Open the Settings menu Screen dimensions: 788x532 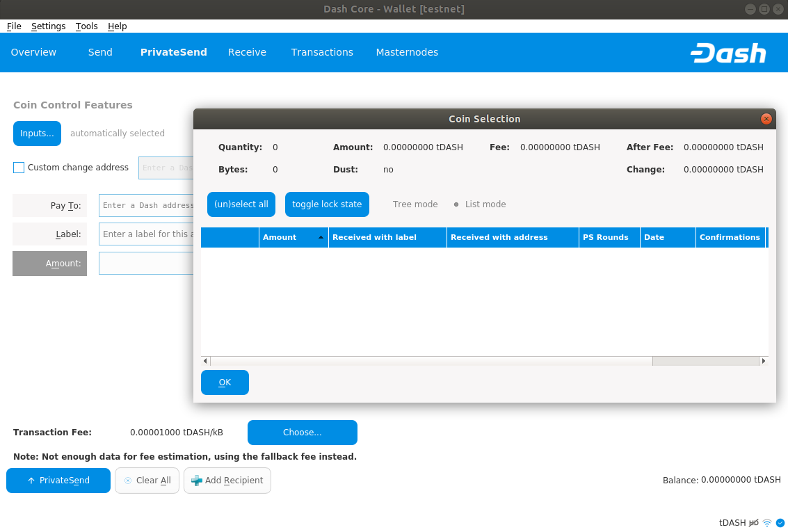point(48,26)
